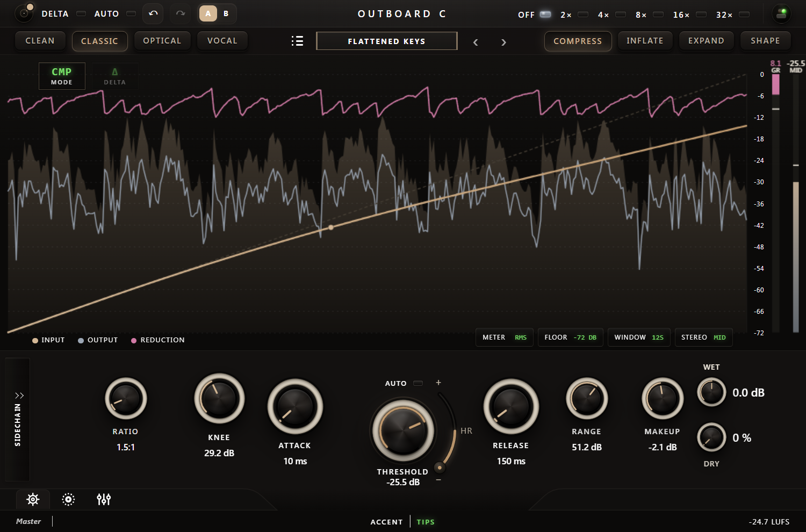Turn oversampling Off
The image size is (806, 532).
click(x=545, y=15)
